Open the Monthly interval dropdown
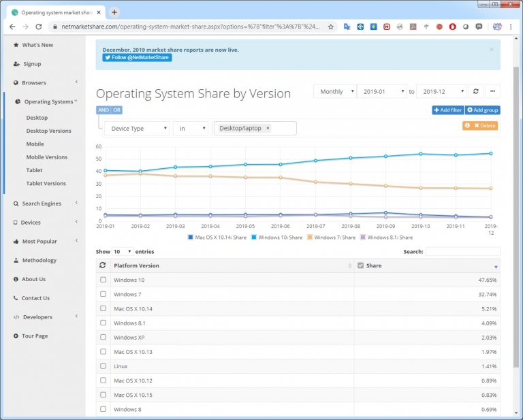The width and height of the screenshot is (523, 420). click(x=335, y=91)
